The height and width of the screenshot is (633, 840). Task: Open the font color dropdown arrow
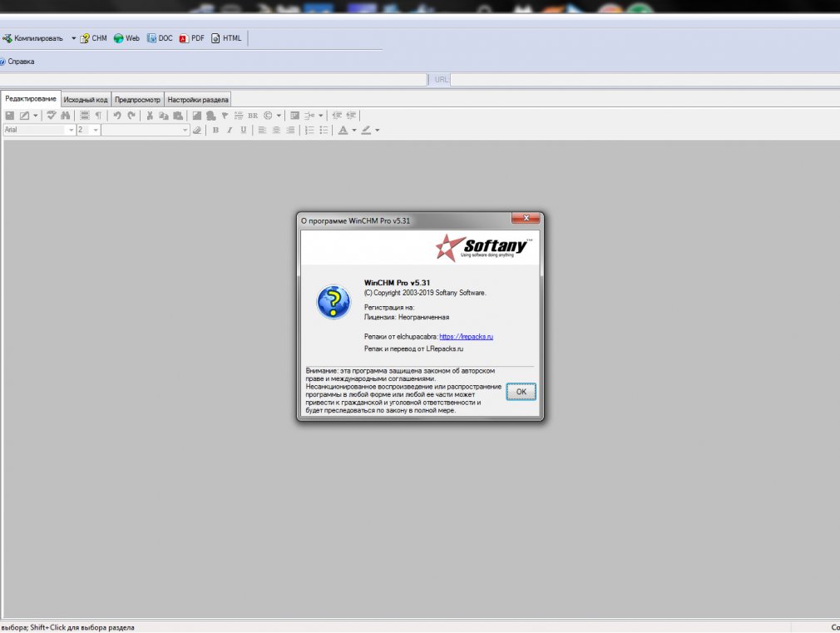pyautogui.click(x=353, y=130)
